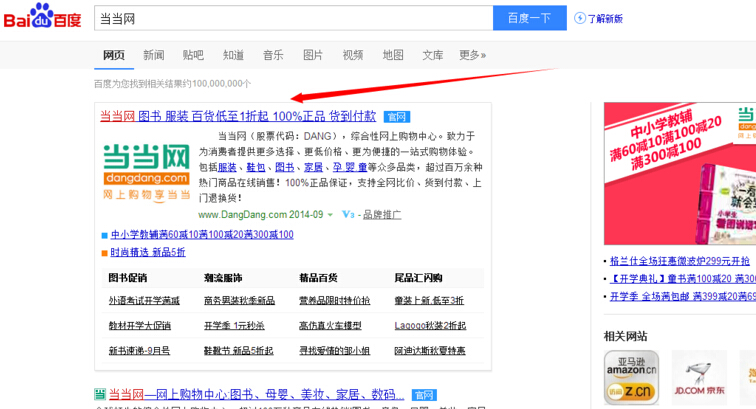Screen dimensions: 756x409
Task: Expand the 更多» menu
Action: pos(472,55)
